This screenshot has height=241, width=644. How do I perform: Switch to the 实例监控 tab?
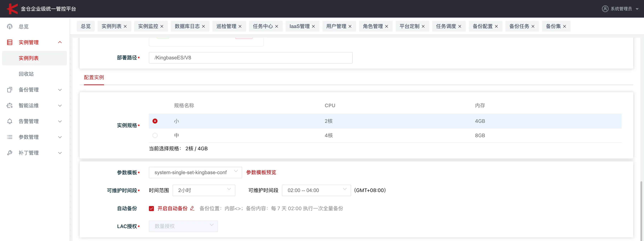[x=148, y=26]
